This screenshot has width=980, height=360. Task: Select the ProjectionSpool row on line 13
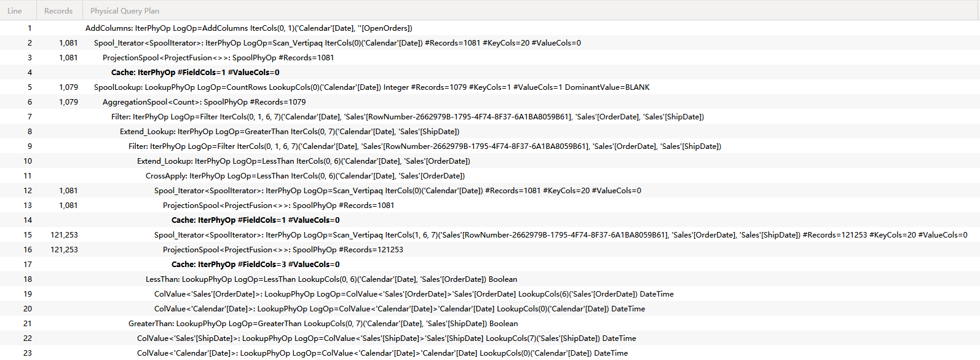(490, 206)
